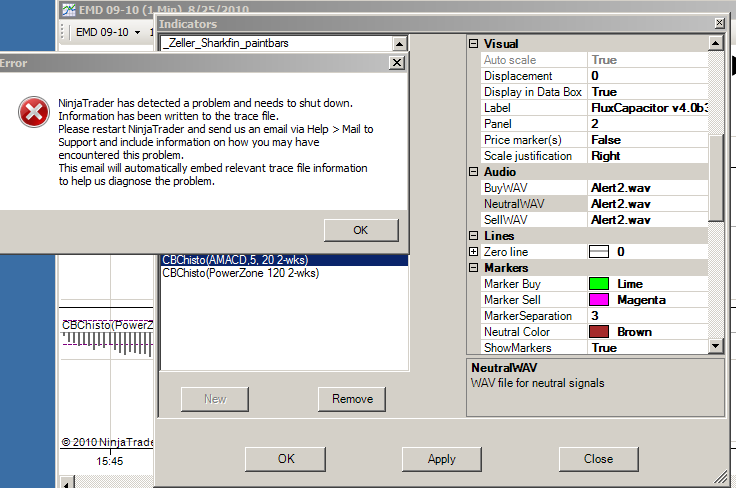Click the red error icon
The height and width of the screenshot is (488, 736).
click(x=34, y=112)
